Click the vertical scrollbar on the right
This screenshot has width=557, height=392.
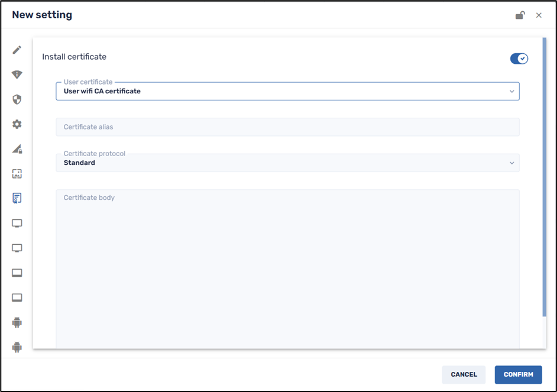tap(544, 177)
